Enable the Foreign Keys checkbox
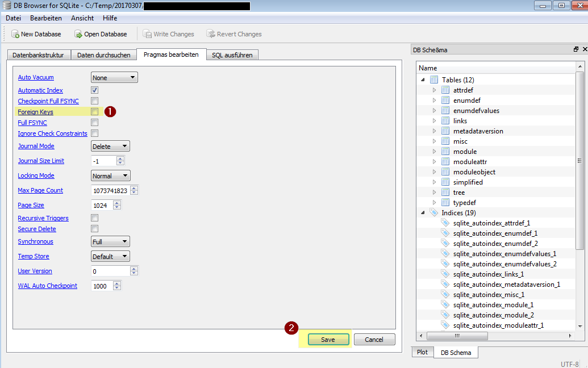The image size is (588, 368). (95, 112)
